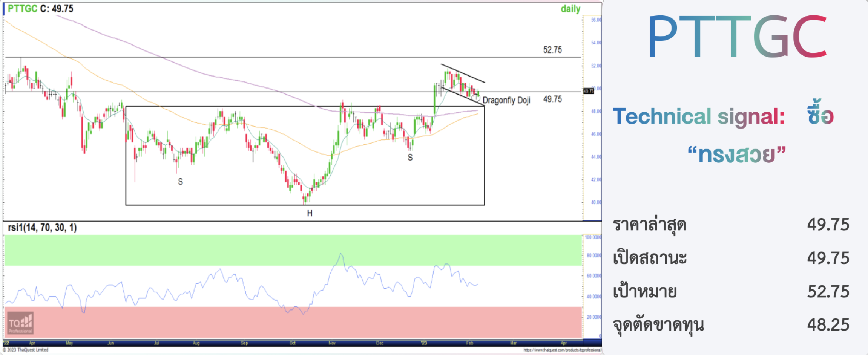Click the 44.00 price axis value

coord(596,157)
